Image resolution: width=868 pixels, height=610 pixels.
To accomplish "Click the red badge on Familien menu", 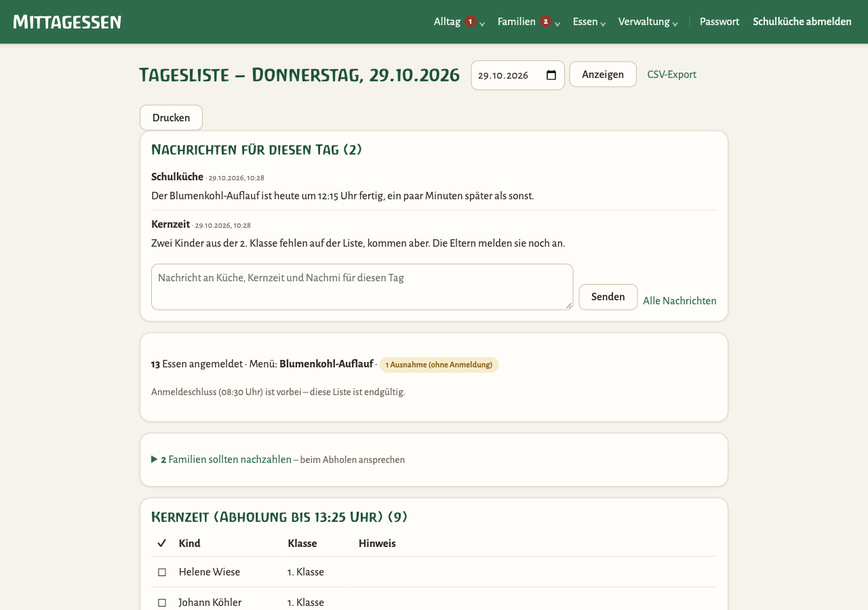I will pyautogui.click(x=546, y=21).
